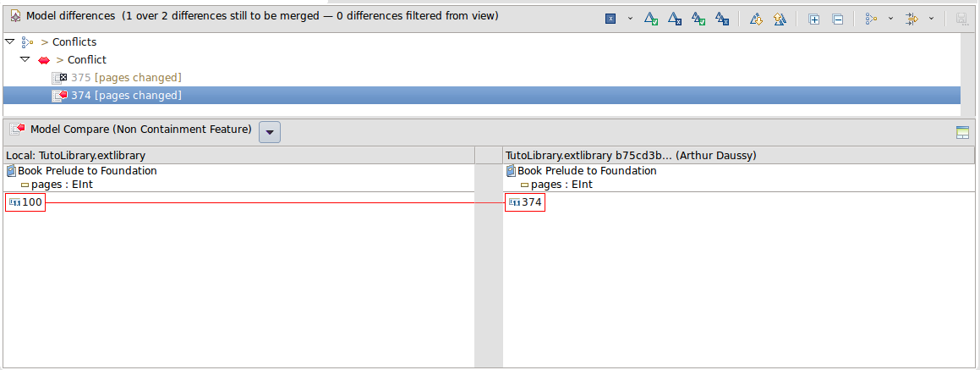This screenshot has width=980, height=370.
Task: Click the Accept change icon with green check
Action: tap(651, 19)
